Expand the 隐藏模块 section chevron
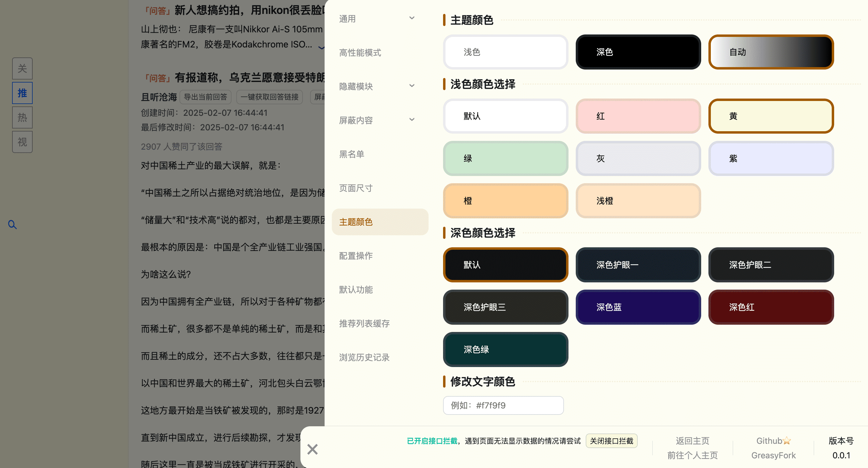868x468 pixels. tap(411, 86)
